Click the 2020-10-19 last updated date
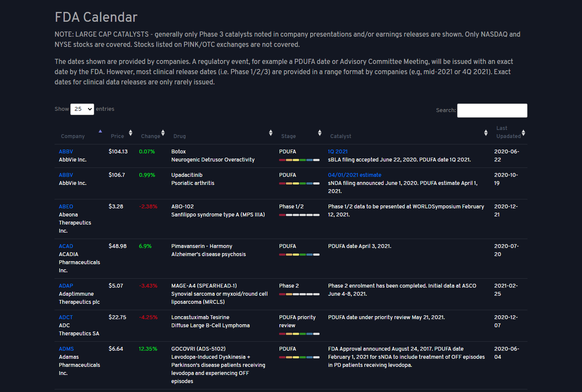582x392 pixels. [507, 179]
